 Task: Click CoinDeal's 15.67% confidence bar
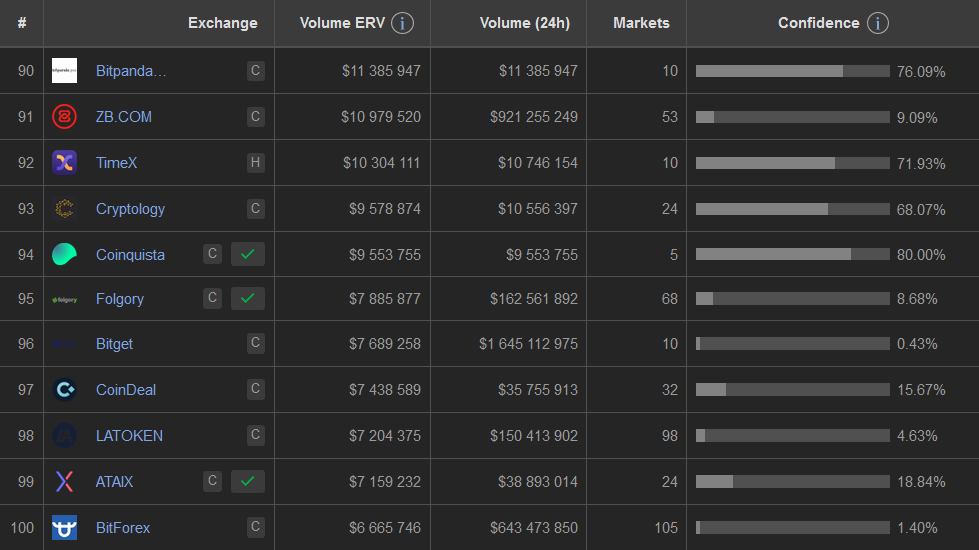pyautogui.click(x=792, y=390)
